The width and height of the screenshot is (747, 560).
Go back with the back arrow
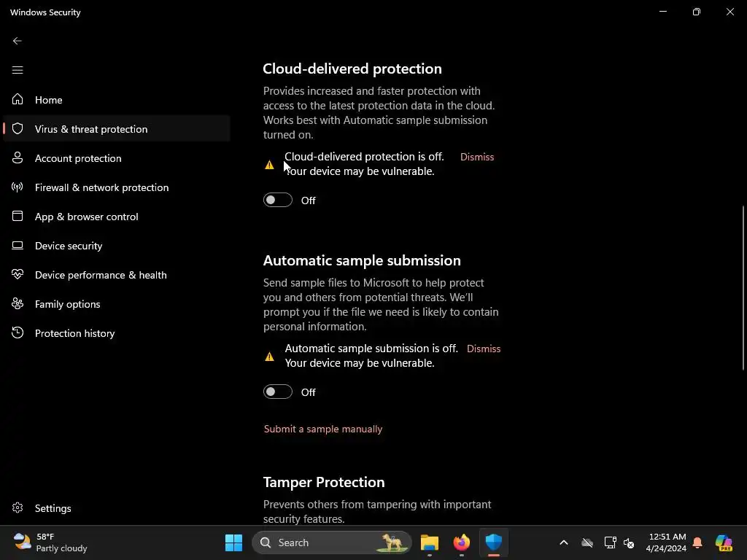pyautogui.click(x=18, y=41)
